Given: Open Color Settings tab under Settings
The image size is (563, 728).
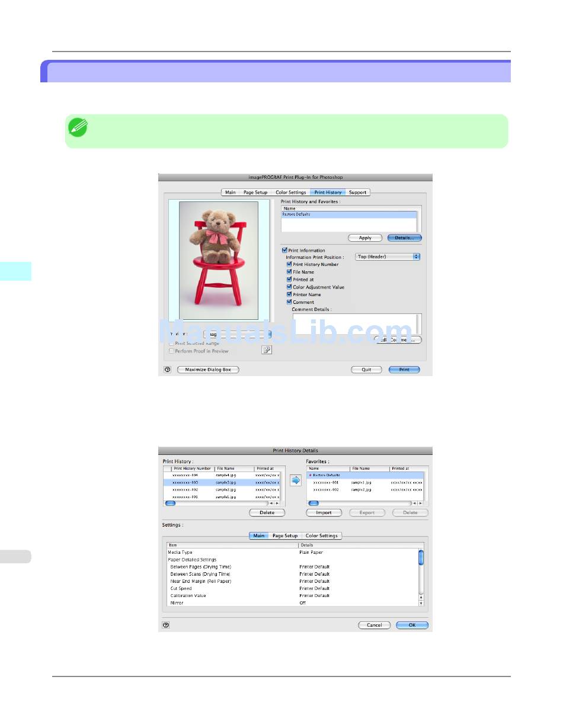Looking at the screenshot, I should (x=321, y=535).
